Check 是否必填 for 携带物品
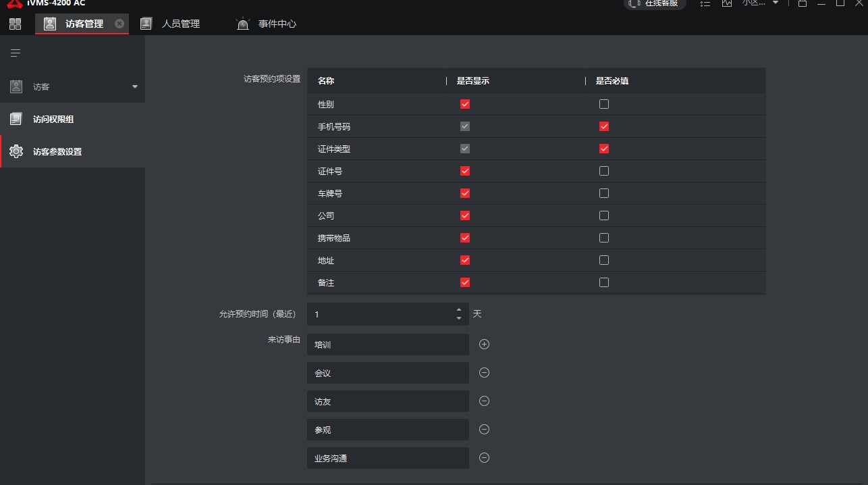 604,238
